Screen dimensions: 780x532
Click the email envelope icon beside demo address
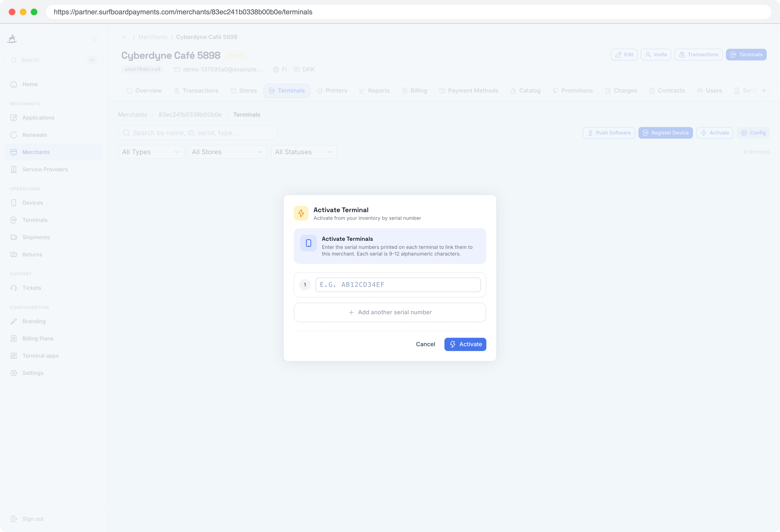tap(177, 70)
